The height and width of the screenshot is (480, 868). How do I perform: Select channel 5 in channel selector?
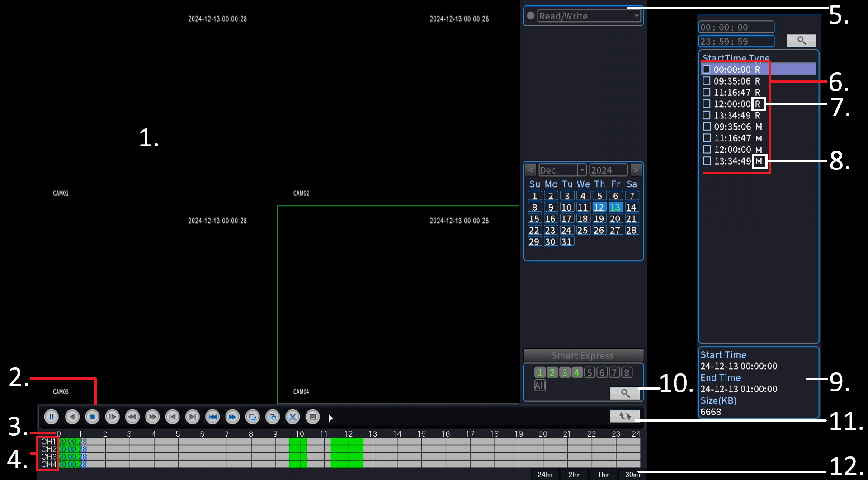(x=590, y=372)
